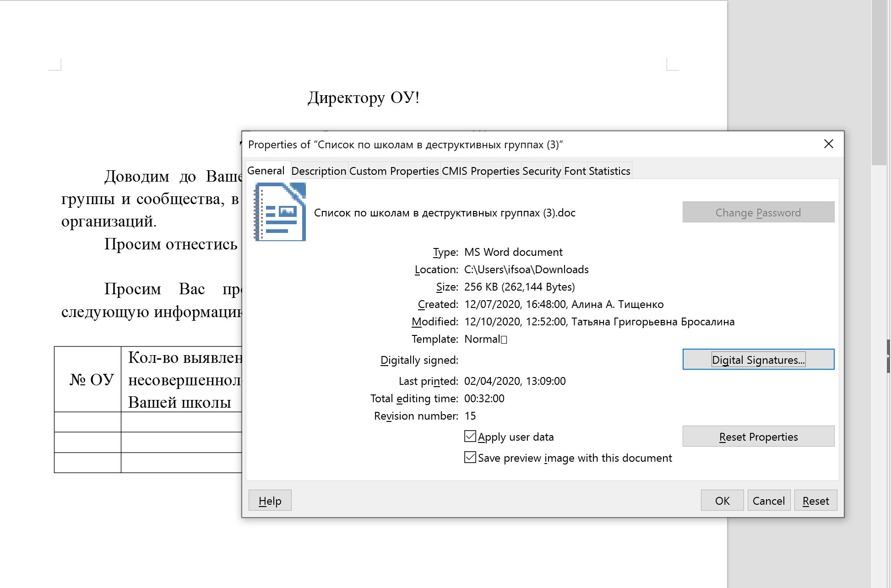Click the Reset Properties button
The image size is (891, 588).
(758, 437)
